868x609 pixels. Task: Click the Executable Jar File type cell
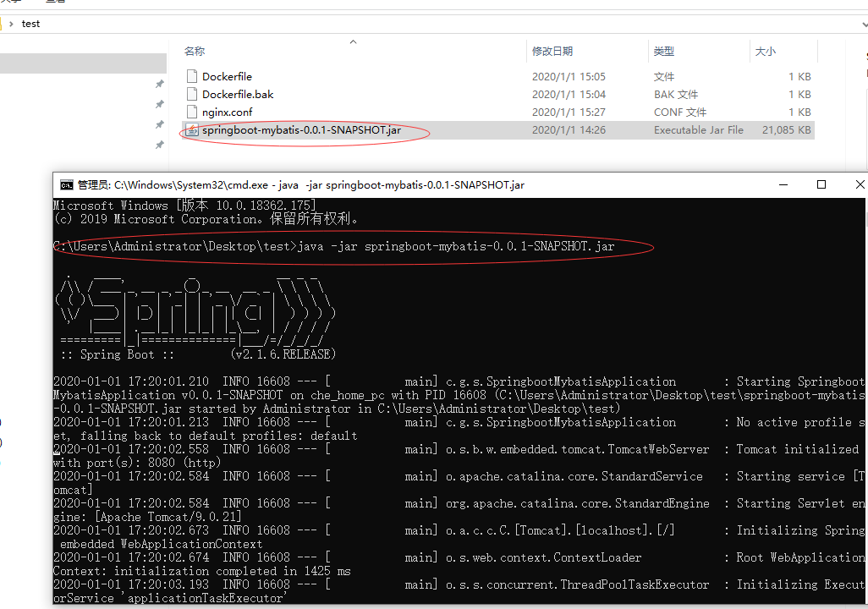coord(699,130)
